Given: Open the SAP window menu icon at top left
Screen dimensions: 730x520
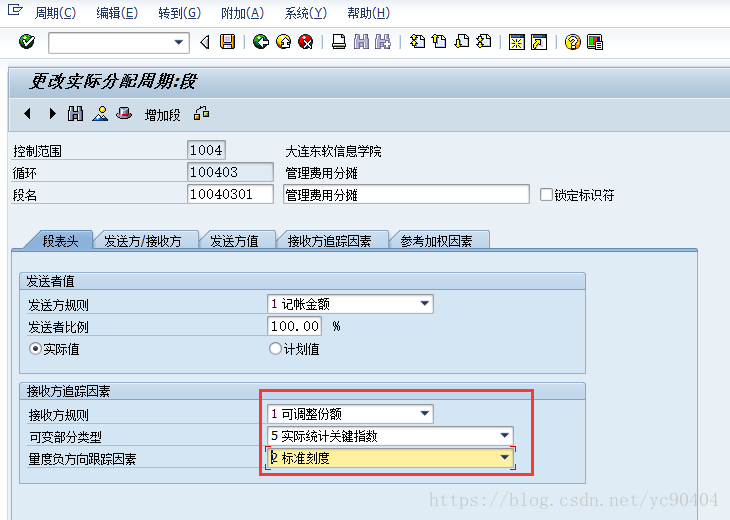Looking at the screenshot, I should coord(15,10).
